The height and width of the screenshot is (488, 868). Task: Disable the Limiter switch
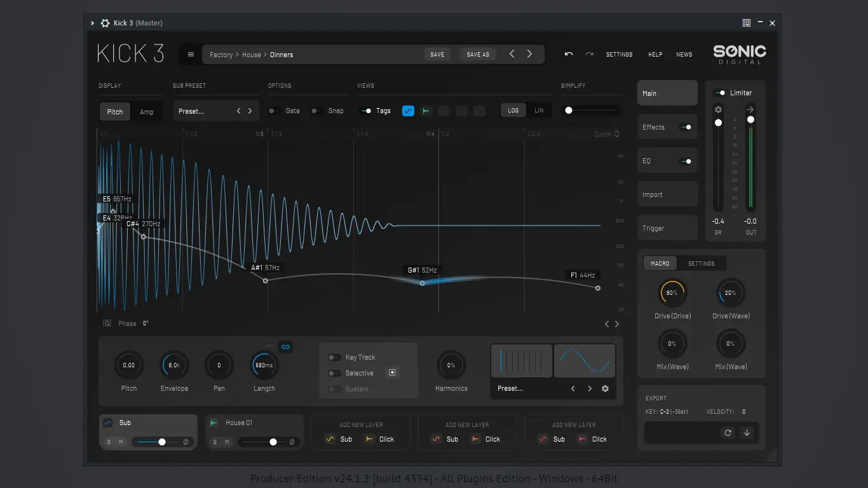720,93
